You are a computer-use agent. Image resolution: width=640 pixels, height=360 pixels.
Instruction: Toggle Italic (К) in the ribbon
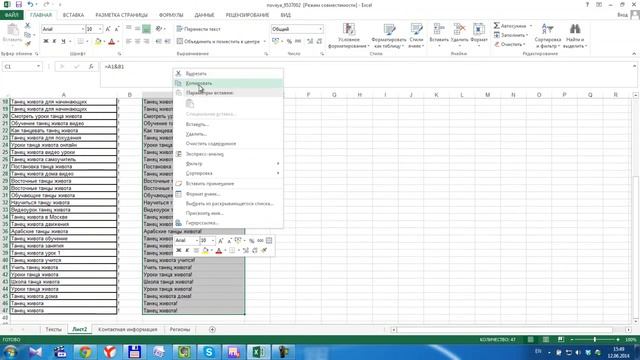(54, 41)
